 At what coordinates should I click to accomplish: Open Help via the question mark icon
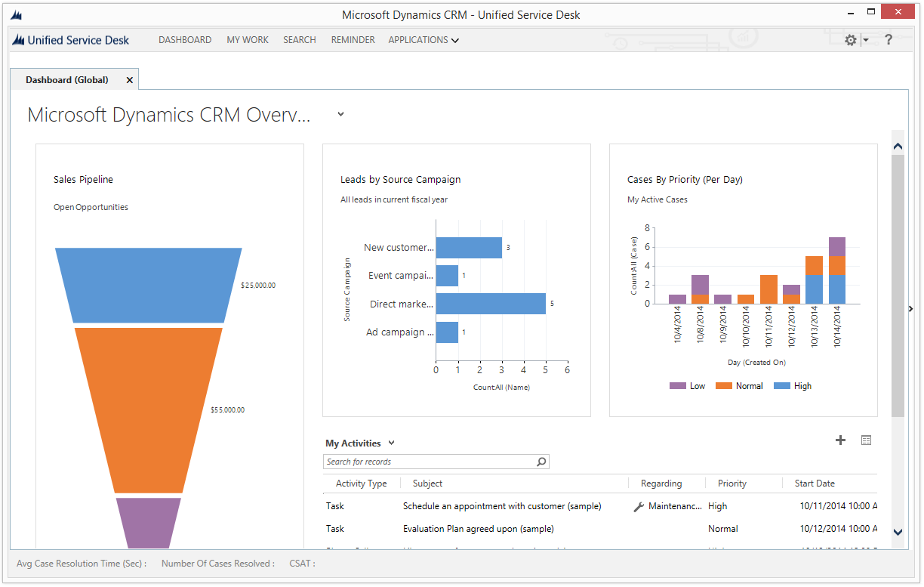[889, 39]
